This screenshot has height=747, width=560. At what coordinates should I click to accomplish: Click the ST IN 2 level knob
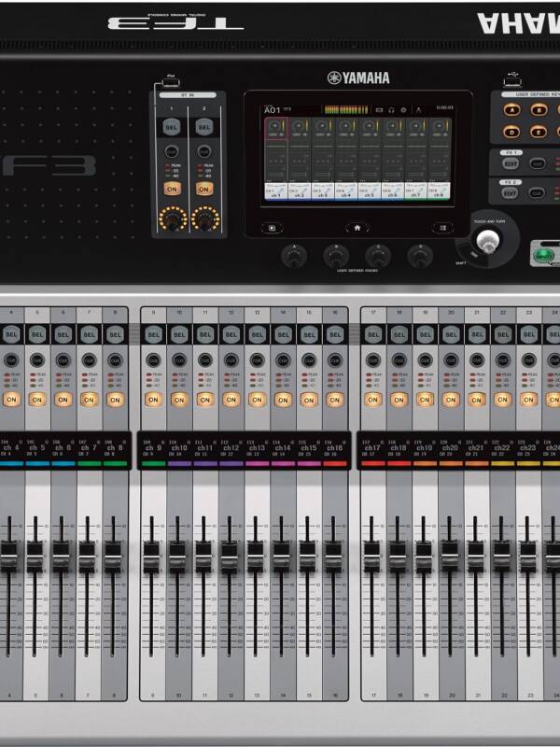(x=205, y=219)
